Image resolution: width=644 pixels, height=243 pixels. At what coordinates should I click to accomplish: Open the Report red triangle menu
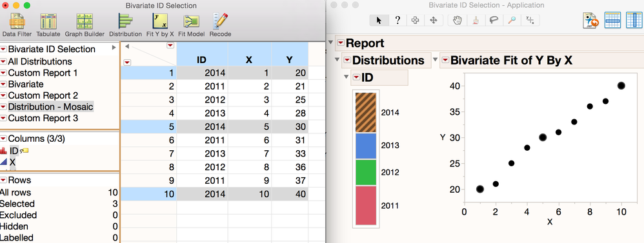tap(341, 43)
